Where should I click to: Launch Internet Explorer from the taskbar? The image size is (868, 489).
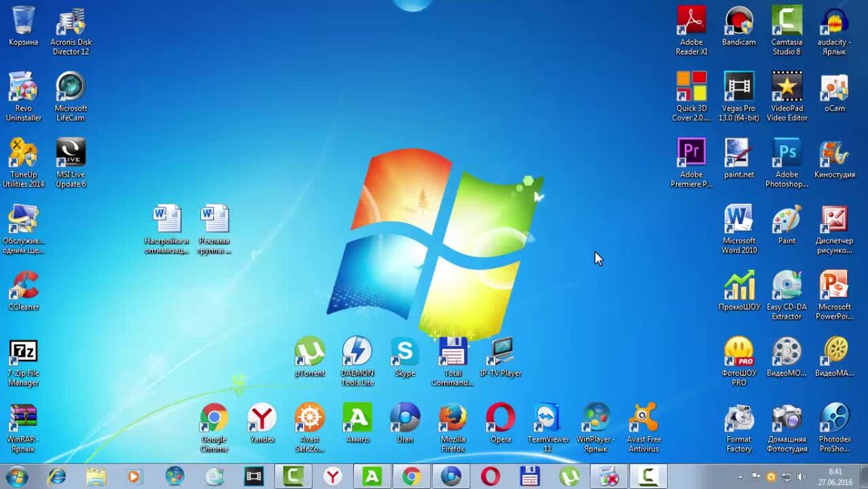[56, 476]
